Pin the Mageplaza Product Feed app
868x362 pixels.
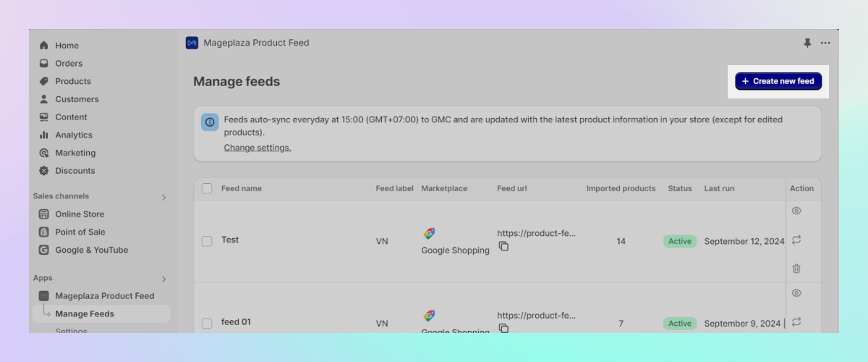(807, 43)
